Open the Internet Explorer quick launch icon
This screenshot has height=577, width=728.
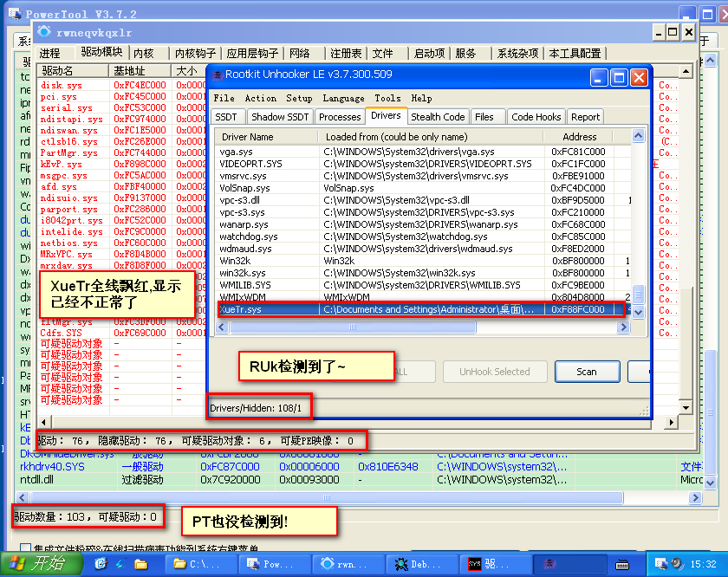[x=101, y=563]
